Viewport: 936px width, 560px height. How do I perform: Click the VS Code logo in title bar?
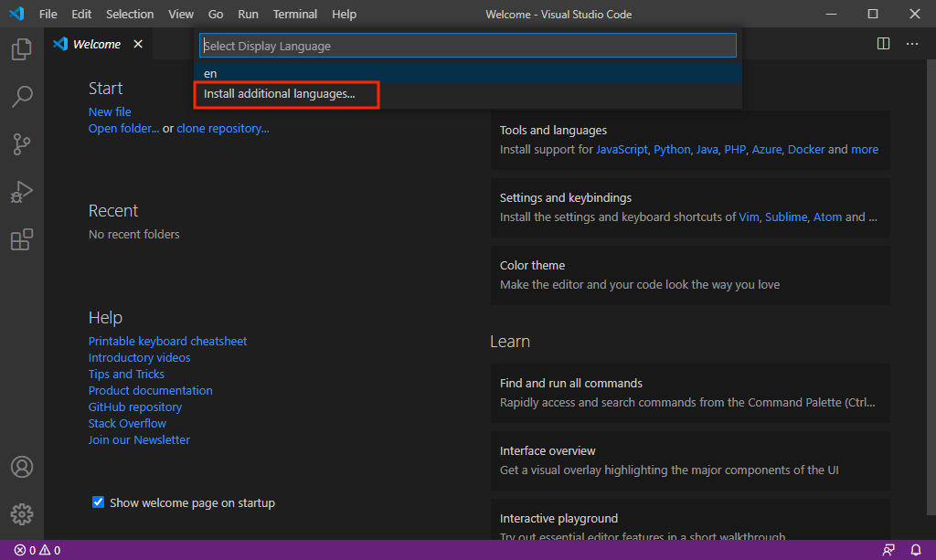coord(16,14)
